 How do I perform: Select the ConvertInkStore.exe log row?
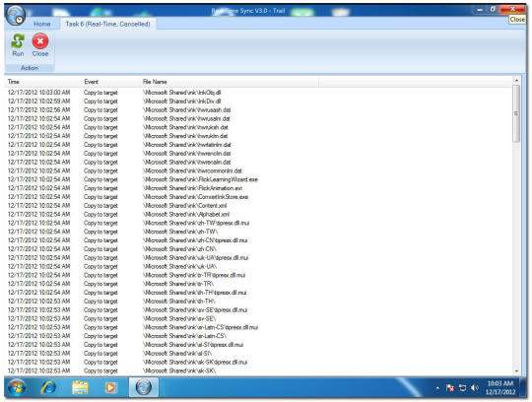tap(259, 197)
